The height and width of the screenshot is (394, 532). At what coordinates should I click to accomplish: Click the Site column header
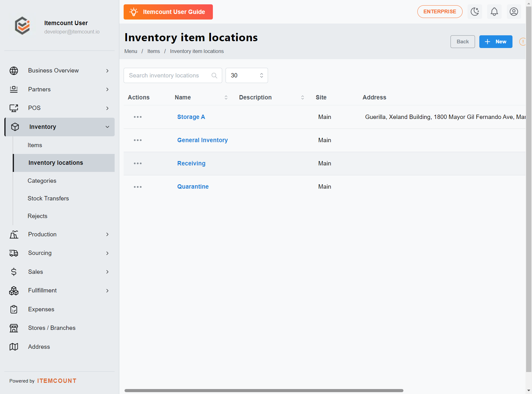(x=321, y=98)
